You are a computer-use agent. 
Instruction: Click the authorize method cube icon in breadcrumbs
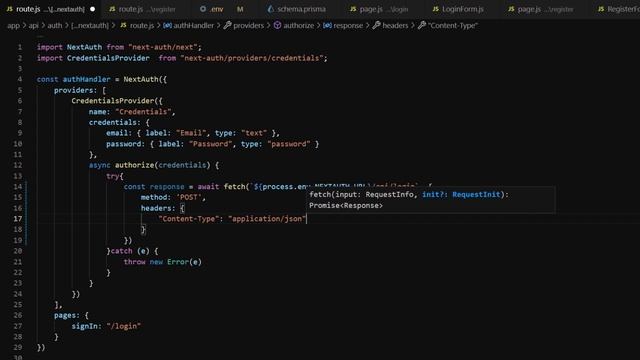point(278,25)
